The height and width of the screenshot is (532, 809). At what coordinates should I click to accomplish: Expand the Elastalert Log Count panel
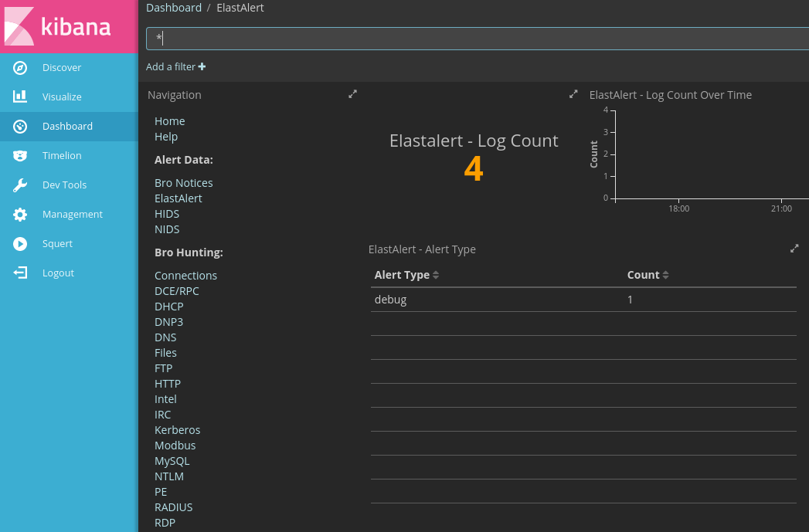click(x=573, y=94)
